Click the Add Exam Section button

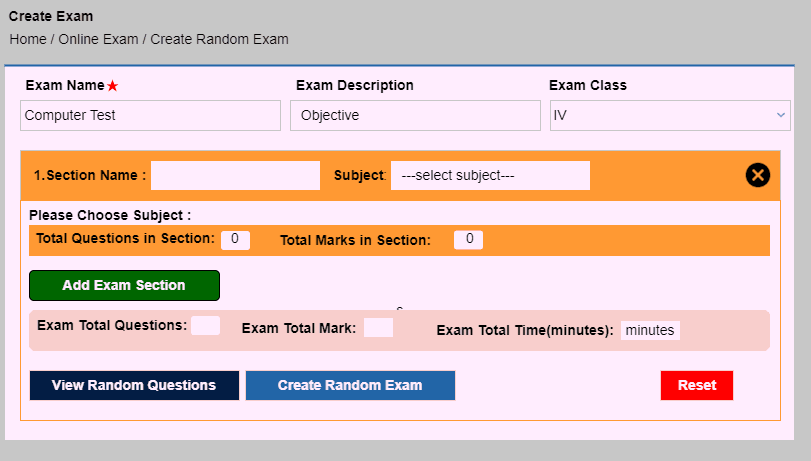tap(124, 285)
